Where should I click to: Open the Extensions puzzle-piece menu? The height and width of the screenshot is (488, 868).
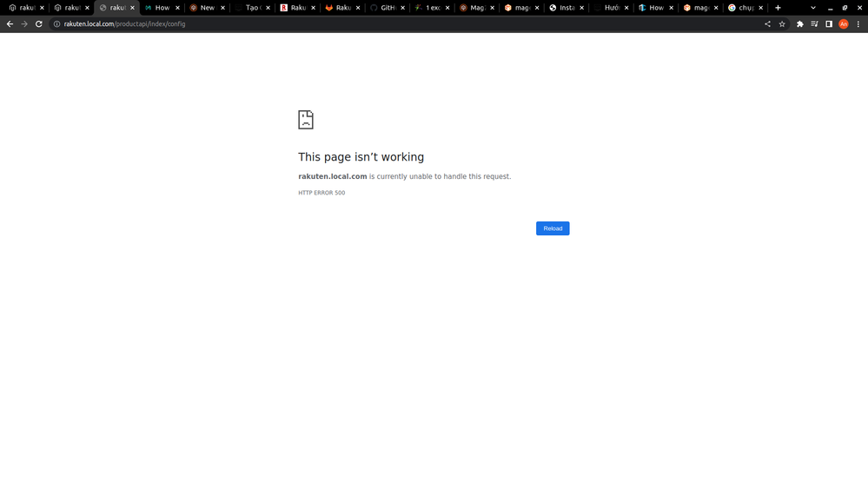tap(800, 23)
